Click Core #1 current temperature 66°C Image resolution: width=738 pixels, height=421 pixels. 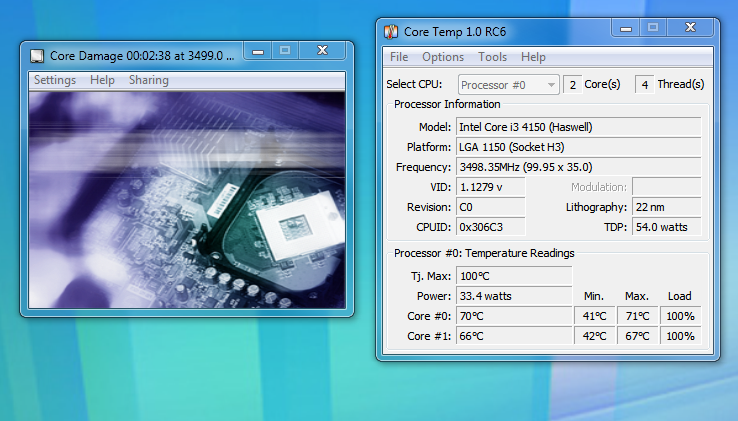click(514, 336)
